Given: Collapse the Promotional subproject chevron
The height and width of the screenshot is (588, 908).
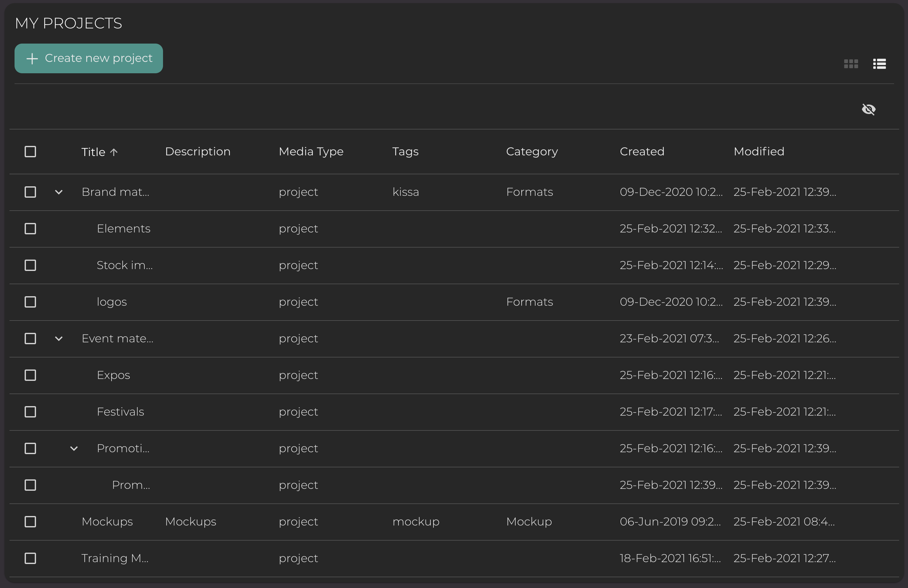Looking at the screenshot, I should click(x=74, y=448).
